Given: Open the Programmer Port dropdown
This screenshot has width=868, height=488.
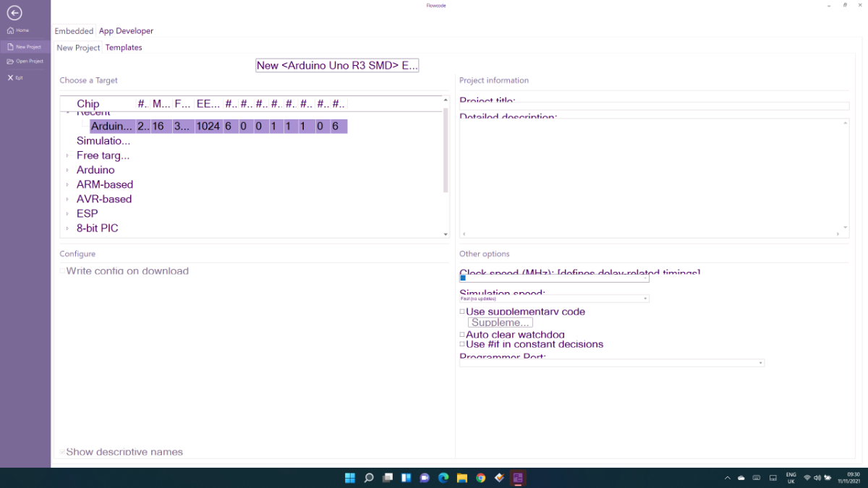Looking at the screenshot, I should click(x=612, y=363).
